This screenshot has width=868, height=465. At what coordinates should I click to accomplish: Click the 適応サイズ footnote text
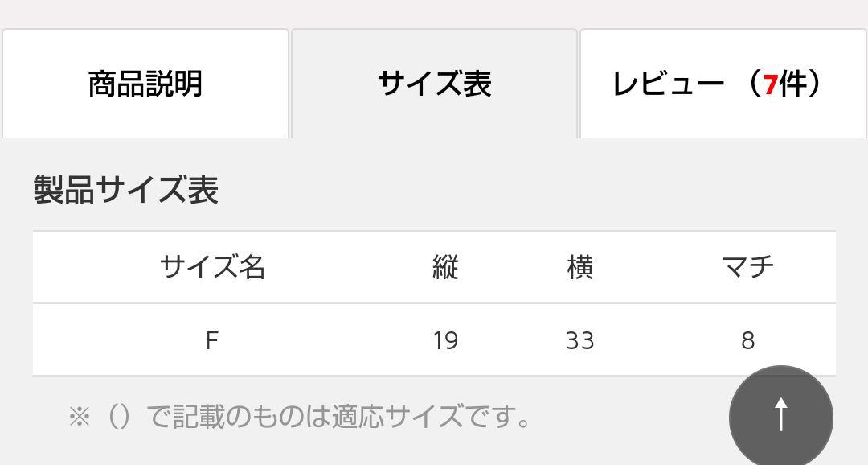[x=299, y=417]
